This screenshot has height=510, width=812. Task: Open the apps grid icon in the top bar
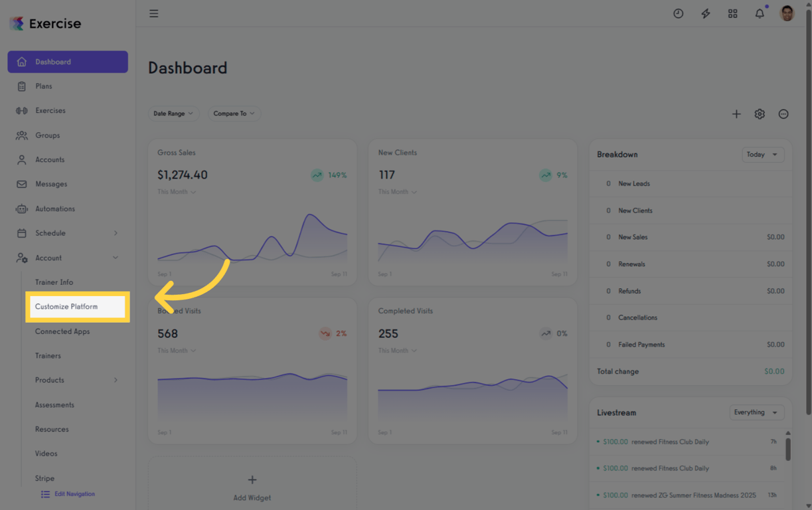point(732,13)
